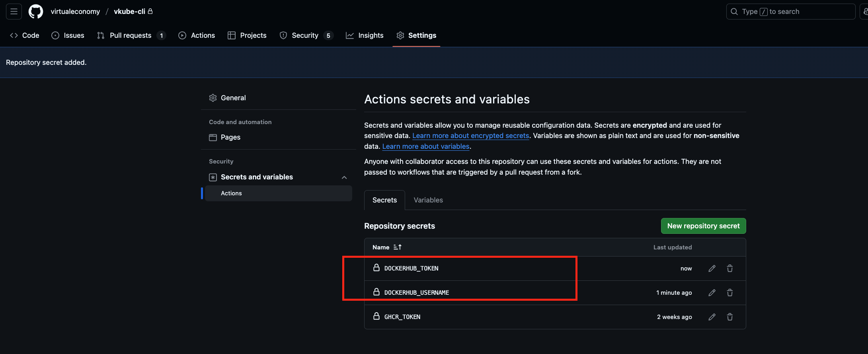Click the DOCKERHUB_USERNAME secret name

tap(417, 293)
